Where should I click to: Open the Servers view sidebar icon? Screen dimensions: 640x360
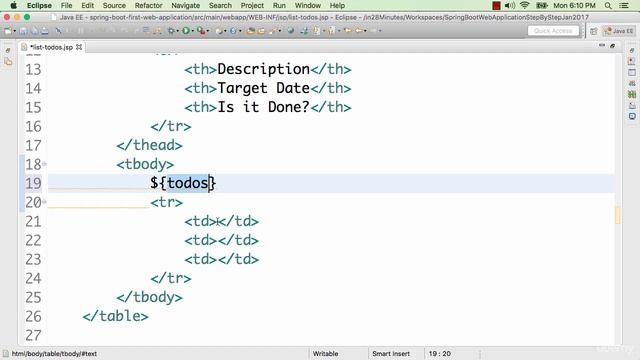(x=632, y=83)
